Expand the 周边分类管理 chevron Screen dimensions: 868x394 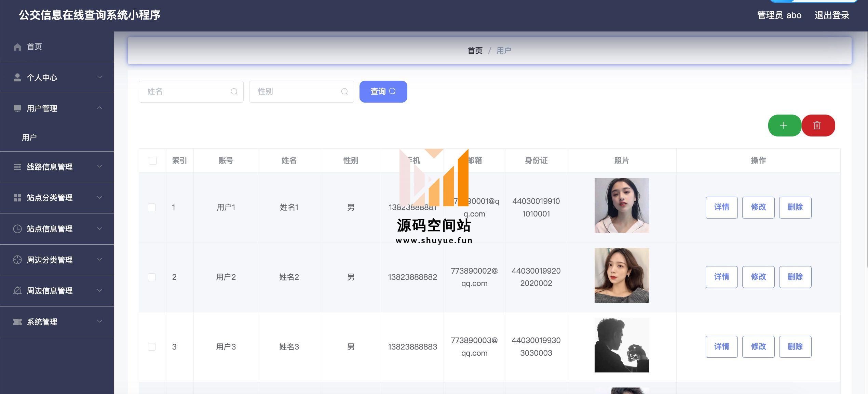pyautogui.click(x=100, y=259)
